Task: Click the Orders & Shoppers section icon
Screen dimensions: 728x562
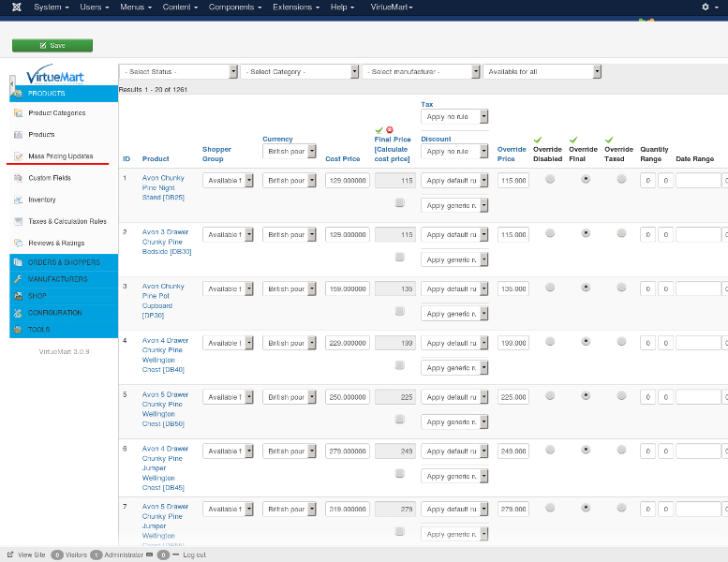Action: (x=18, y=262)
